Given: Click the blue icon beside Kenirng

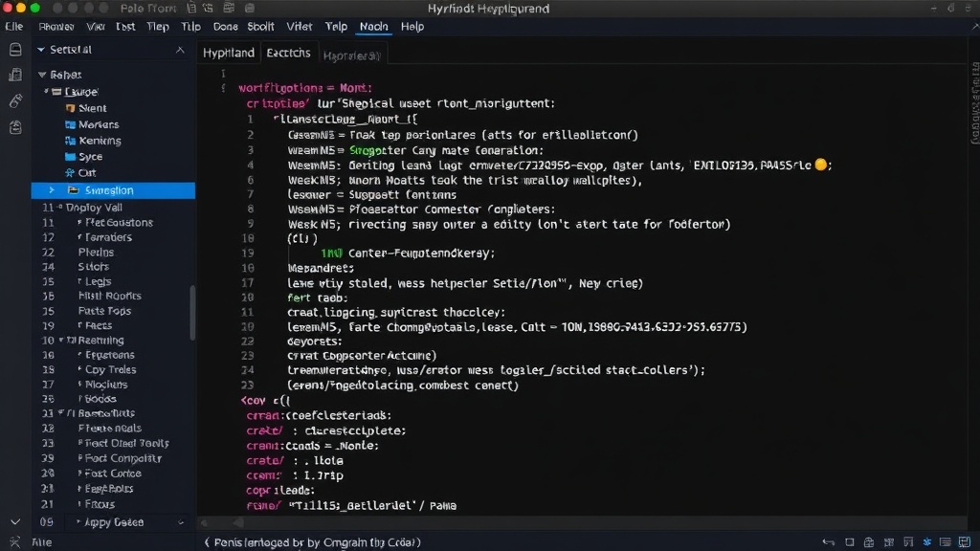Looking at the screenshot, I should (x=70, y=141).
